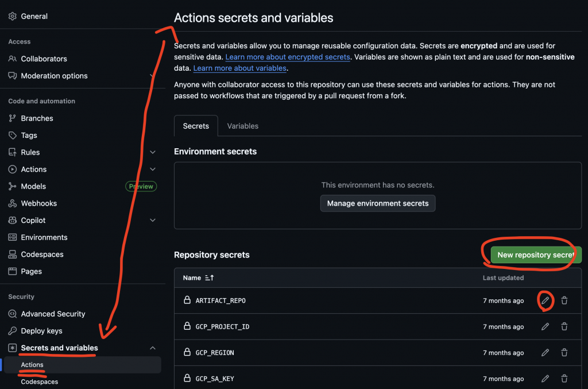Open Learn more about encrypted secrets link
Screen dimensions: 588x389
288,57
